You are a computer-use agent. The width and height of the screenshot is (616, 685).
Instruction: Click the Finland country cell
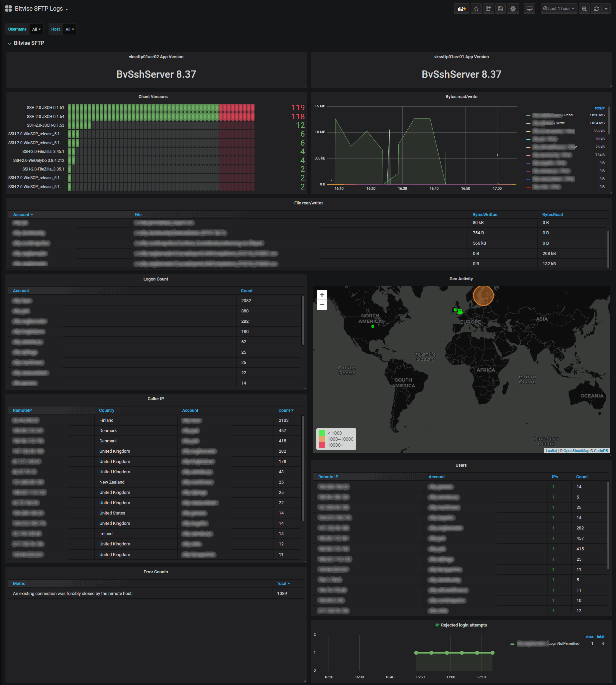click(106, 420)
